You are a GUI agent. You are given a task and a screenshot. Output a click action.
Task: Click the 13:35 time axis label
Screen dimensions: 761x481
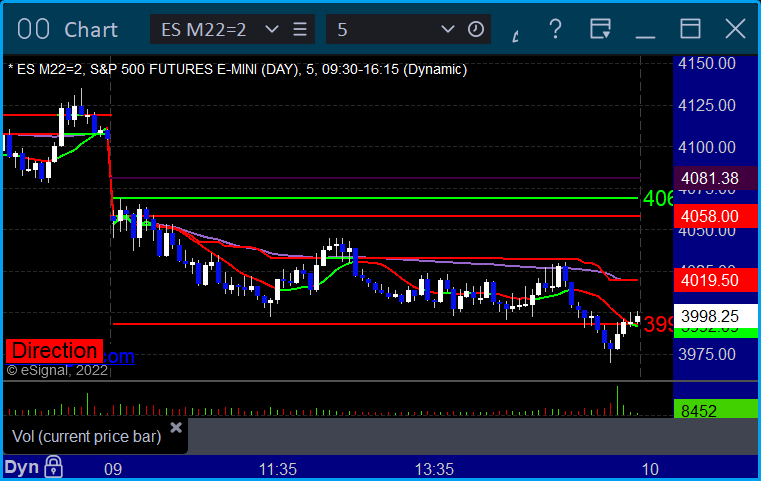(434, 469)
